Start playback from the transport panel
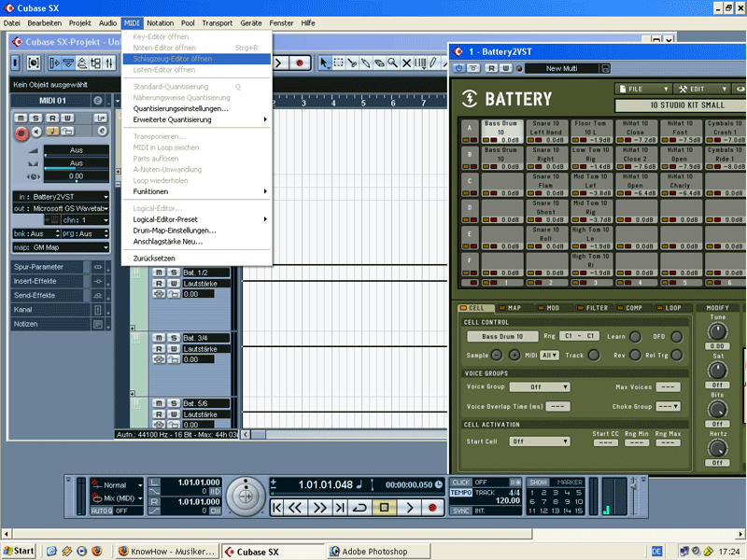The height and width of the screenshot is (560, 747). pyautogui.click(x=409, y=508)
